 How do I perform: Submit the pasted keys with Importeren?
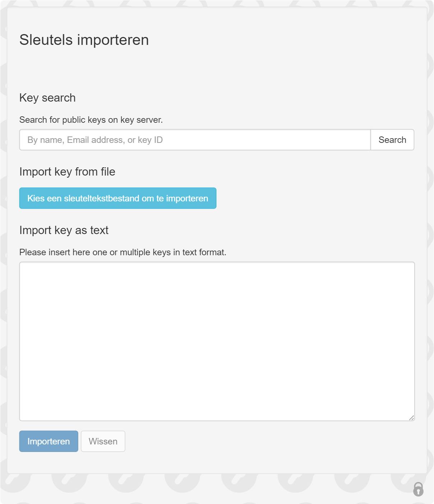(48, 441)
